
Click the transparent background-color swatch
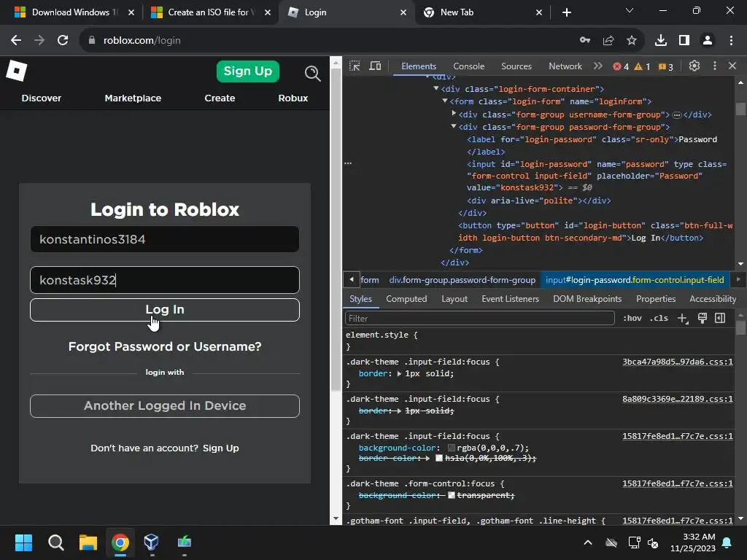(x=451, y=496)
